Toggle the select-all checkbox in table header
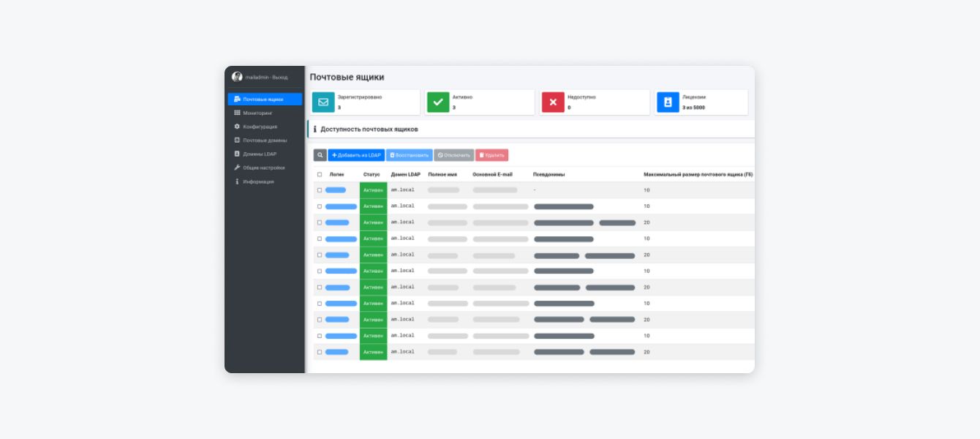This screenshot has height=439, width=980. click(320, 175)
